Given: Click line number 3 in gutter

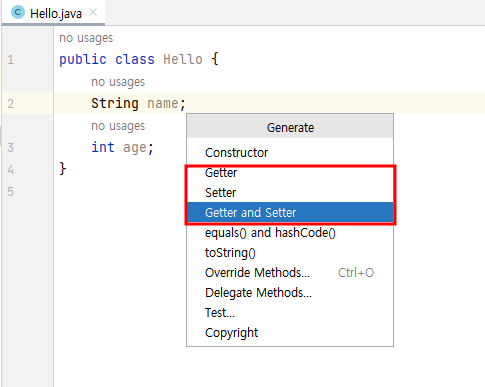Looking at the screenshot, I should [11, 148].
